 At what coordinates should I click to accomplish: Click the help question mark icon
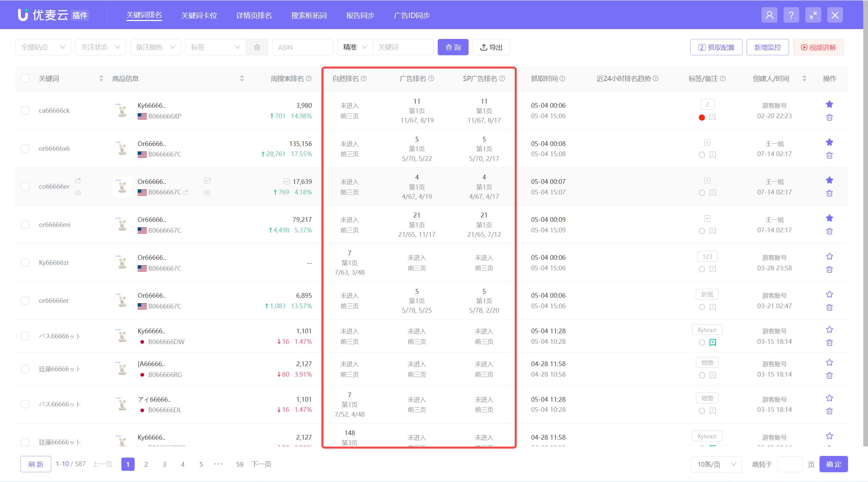791,15
